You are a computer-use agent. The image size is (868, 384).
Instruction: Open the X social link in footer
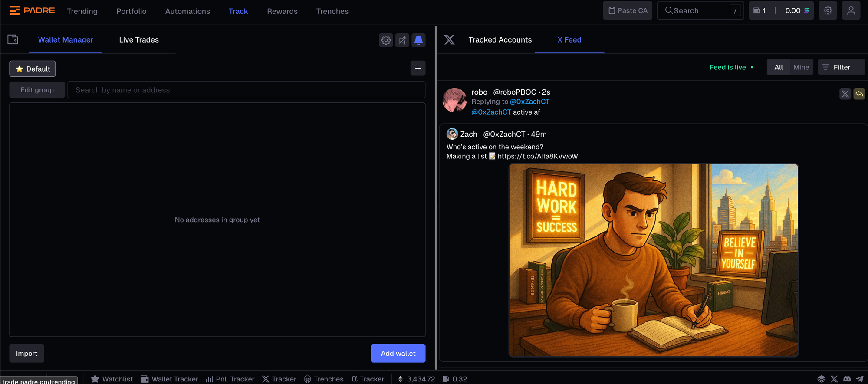pyautogui.click(x=834, y=379)
